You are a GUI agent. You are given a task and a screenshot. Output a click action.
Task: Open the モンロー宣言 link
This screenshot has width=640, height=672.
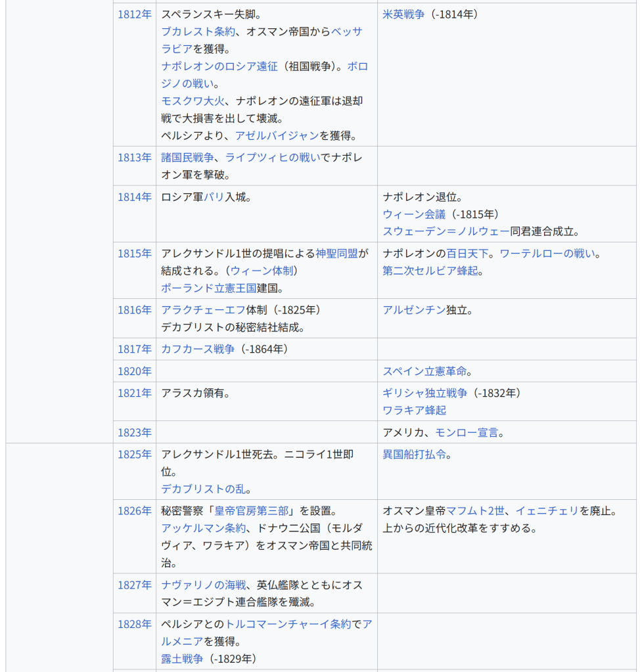point(467,433)
